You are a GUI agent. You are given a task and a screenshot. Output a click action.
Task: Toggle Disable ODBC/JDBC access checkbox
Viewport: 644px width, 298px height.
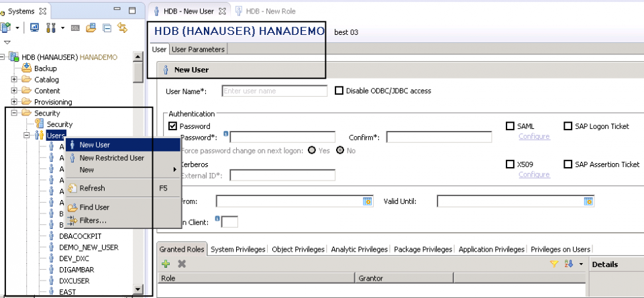coord(339,91)
